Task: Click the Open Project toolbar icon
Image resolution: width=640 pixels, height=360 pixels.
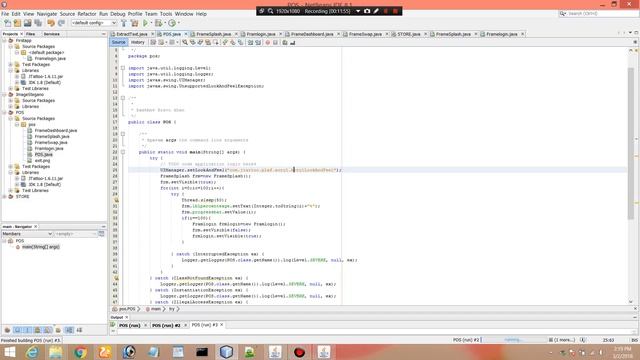Action: pos(28,23)
